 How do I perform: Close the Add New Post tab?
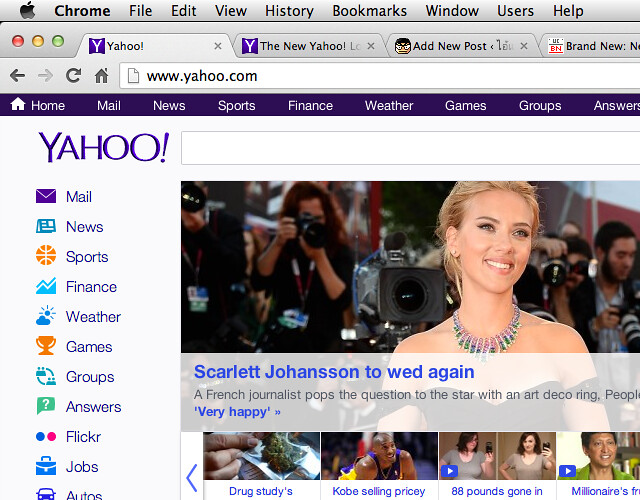coord(524,46)
